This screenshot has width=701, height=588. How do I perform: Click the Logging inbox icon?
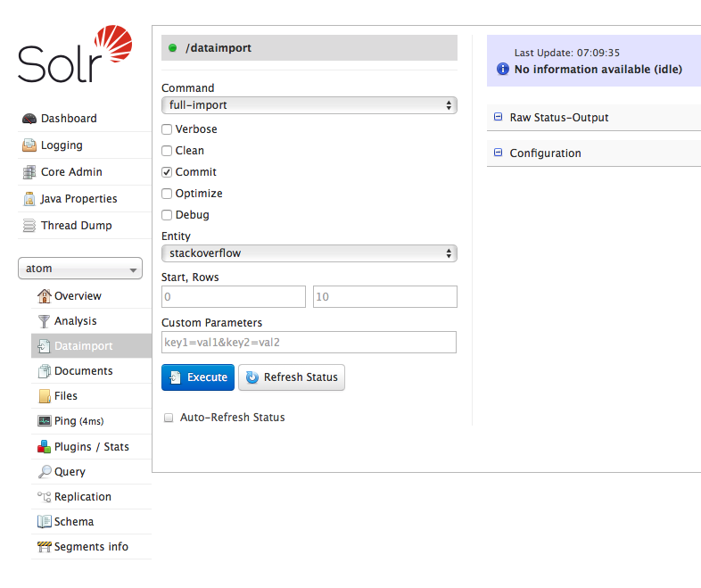click(29, 145)
